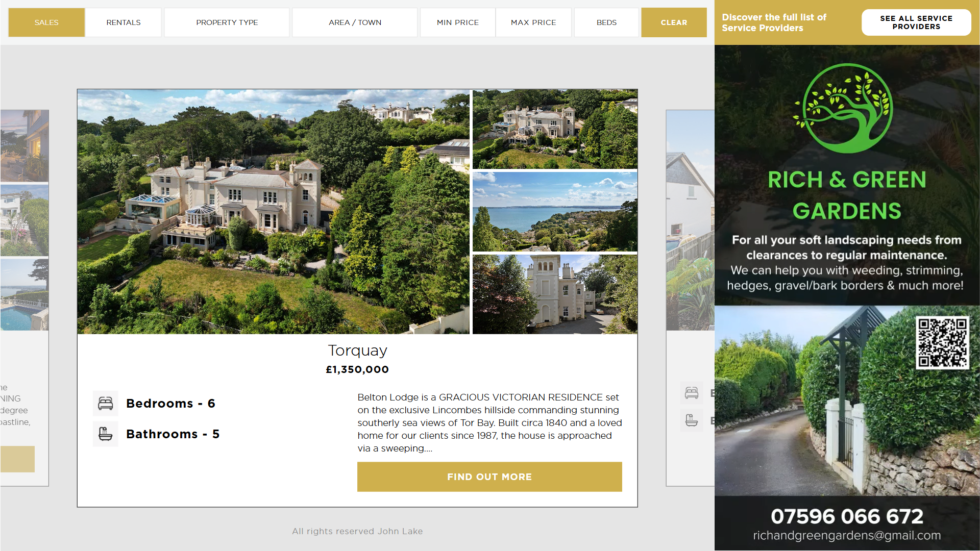Screen dimensions: 980x551
Task: Open the MIN PRICE dropdown
Action: 458,22
